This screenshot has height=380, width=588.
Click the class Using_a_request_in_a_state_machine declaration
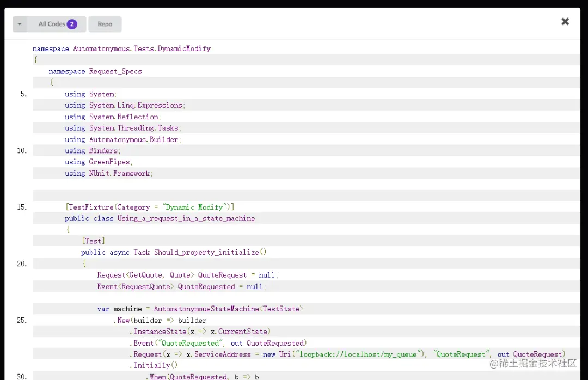pyautogui.click(x=160, y=218)
